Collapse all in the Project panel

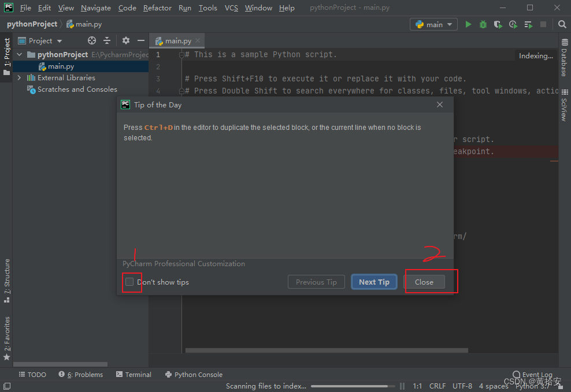[107, 40]
